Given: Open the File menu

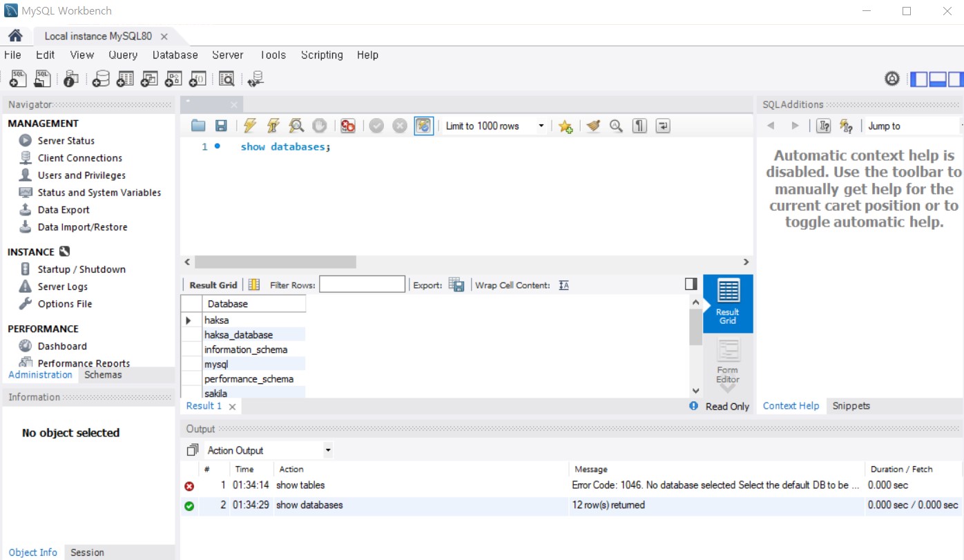Looking at the screenshot, I should point(12,55).
